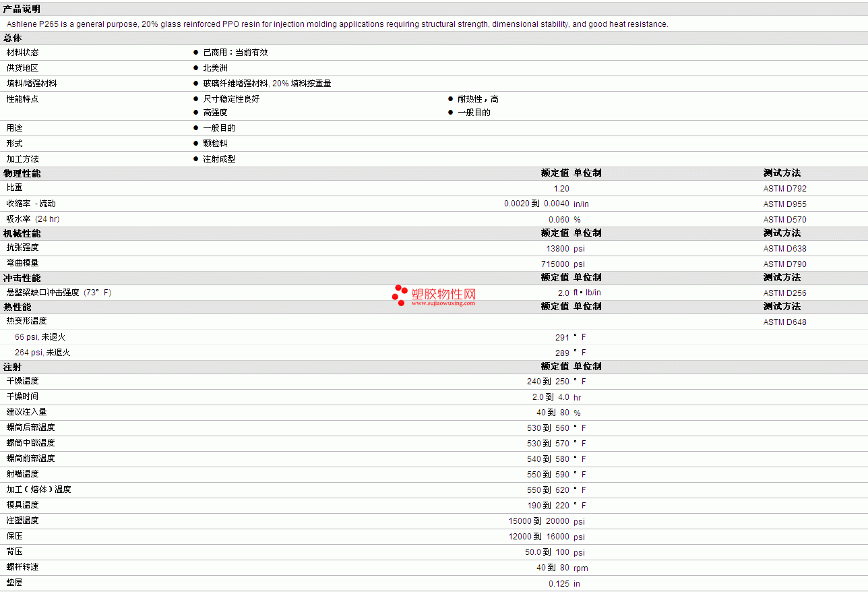Select the "悬壁梁缺口冲击强度" row label
Viewport: 868px width, 592px height.
43,293
